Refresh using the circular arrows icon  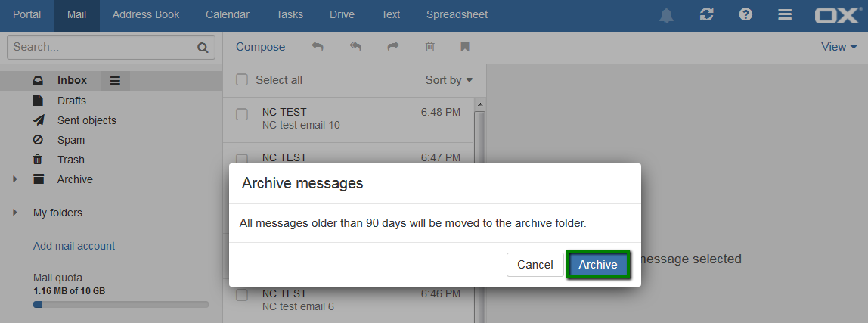(706, 15)
